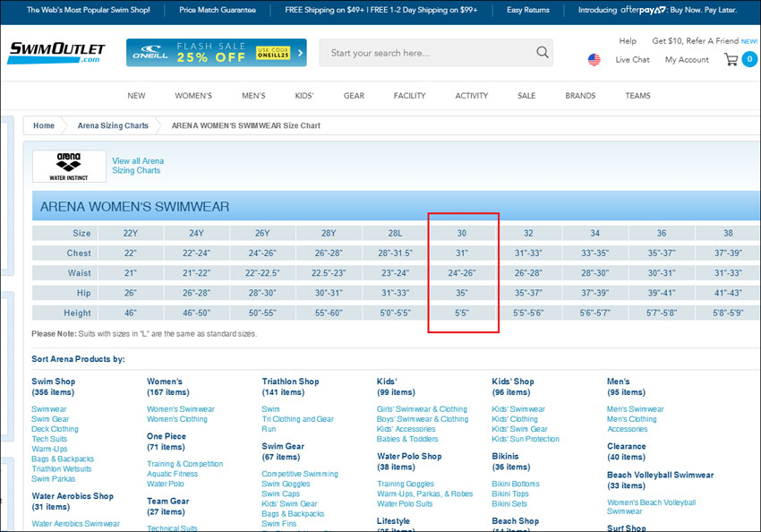Open the O'Neill flash sale banner
The width and height of the screenshot is (761, 532).
point(217,53)
